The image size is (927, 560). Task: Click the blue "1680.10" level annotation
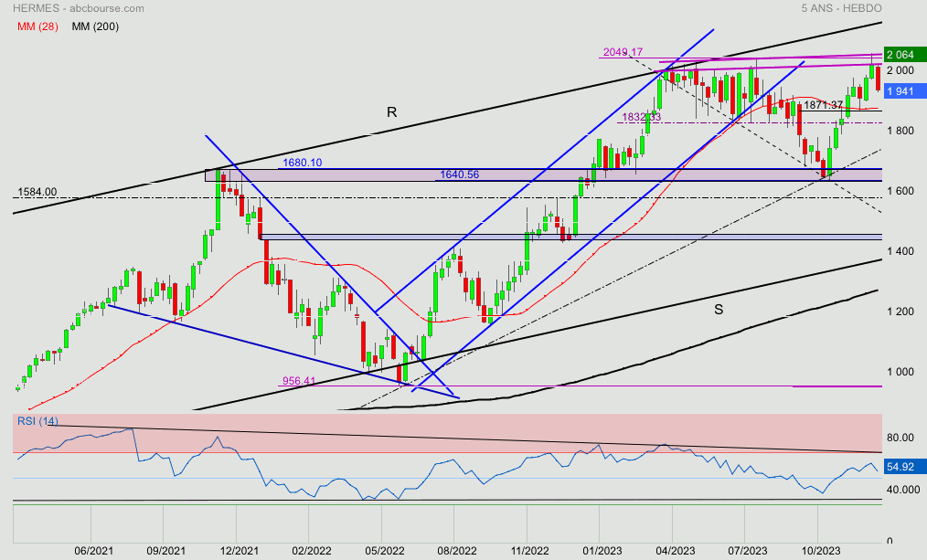[302, 163]
